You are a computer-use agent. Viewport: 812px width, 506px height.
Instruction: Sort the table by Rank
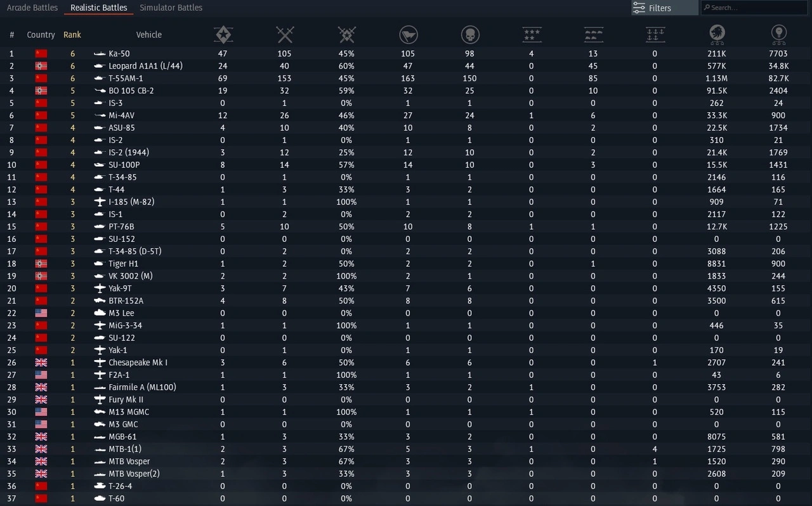coord(72,35)
